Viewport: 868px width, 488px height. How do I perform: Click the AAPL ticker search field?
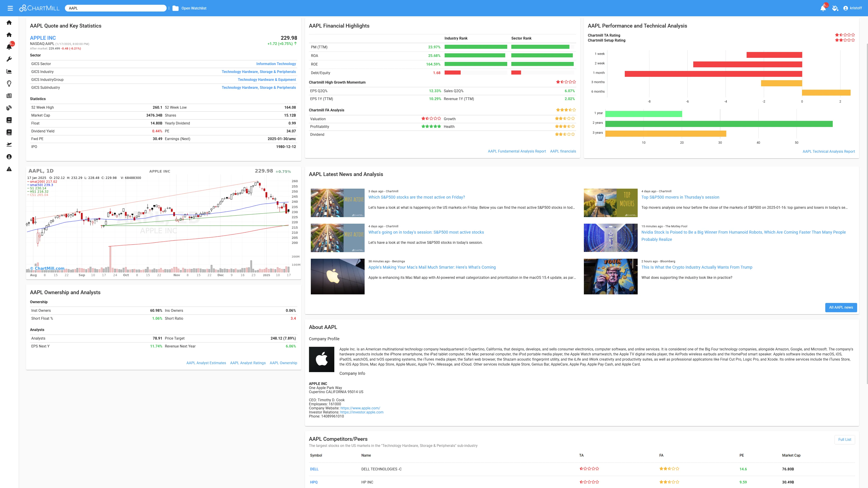tap(116, 8)
